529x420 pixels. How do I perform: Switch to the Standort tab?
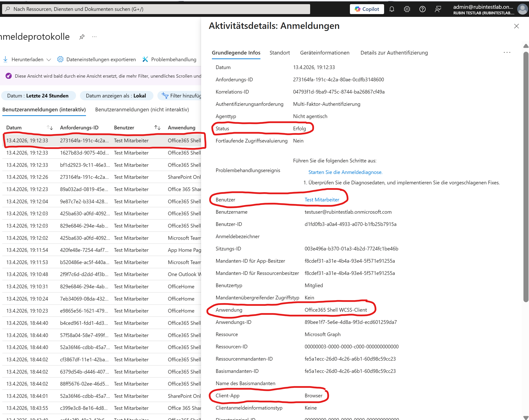(x=279, y=53)
